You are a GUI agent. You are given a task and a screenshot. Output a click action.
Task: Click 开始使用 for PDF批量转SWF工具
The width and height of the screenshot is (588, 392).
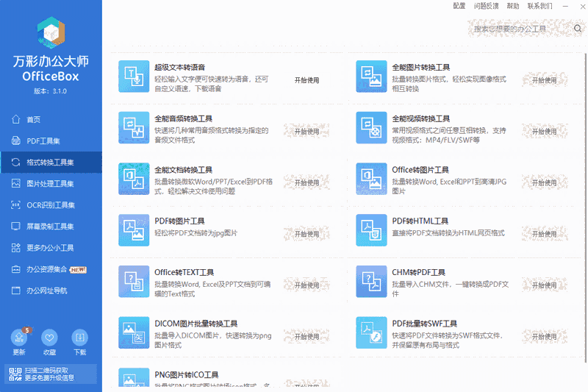[x=545, y=337]
